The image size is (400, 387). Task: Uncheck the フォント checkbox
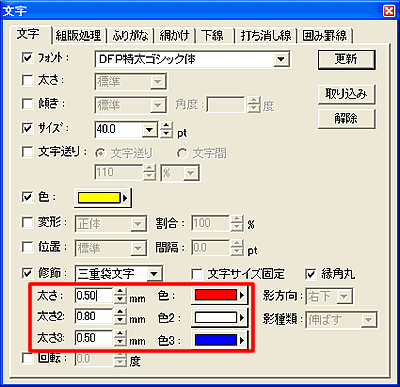[27, 57]
